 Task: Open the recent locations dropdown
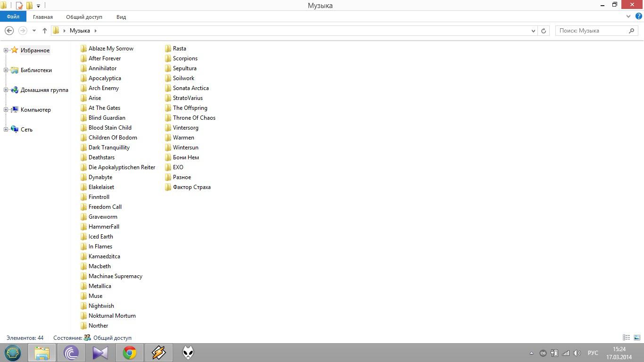point(34,31)
